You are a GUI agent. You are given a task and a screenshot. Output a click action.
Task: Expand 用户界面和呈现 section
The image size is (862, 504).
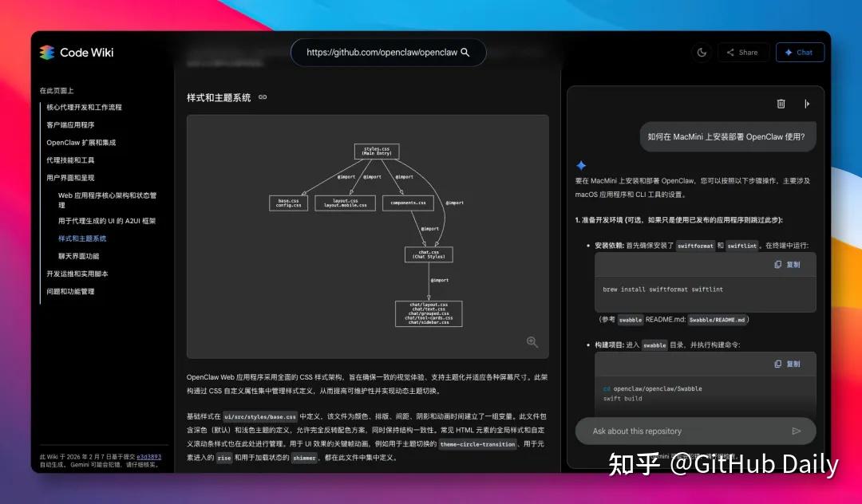pyautogui.click(x=70, y=178)
